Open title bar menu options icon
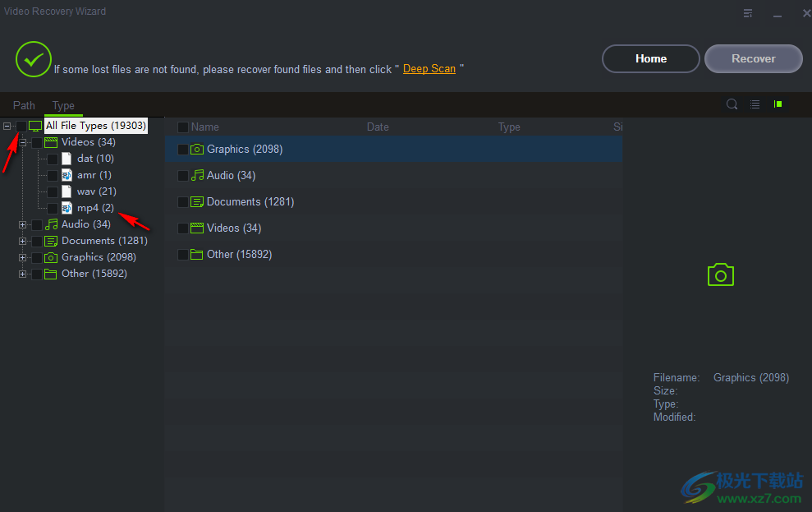The width and height of the screenshot is (812, 512). 748,12
